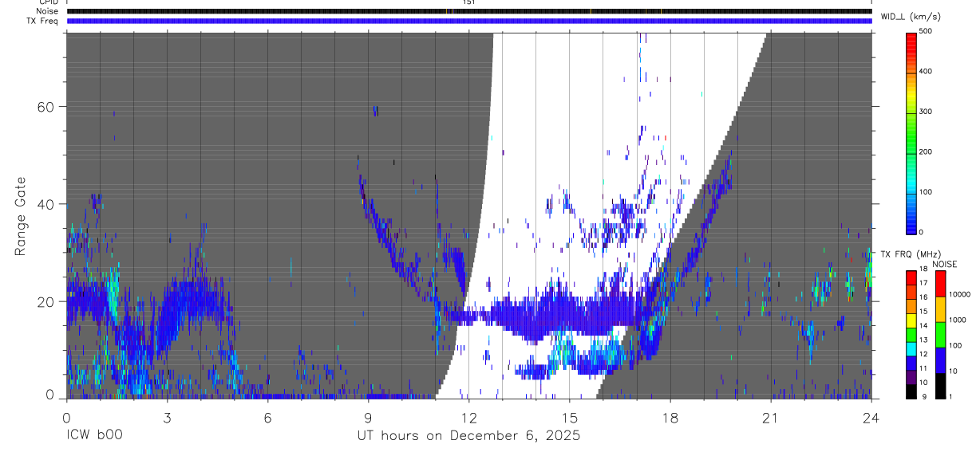Click the x-axis tick label '15'
This screenshot has height=452, width=980.
point(569,417)
